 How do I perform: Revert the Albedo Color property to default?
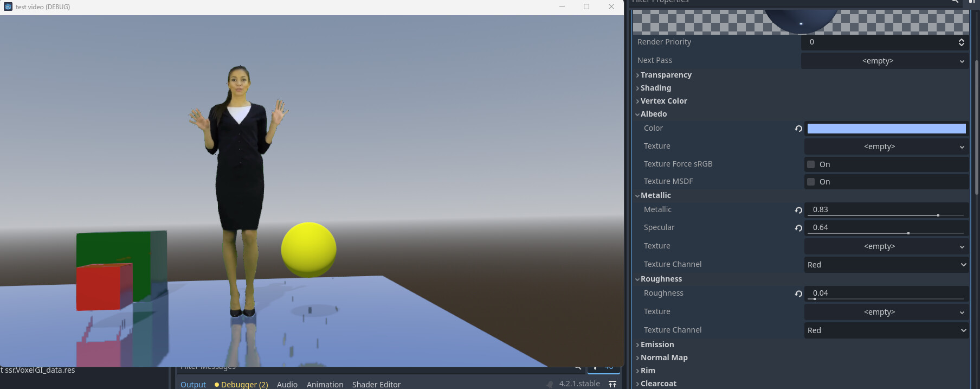click(x=798, y=129)
